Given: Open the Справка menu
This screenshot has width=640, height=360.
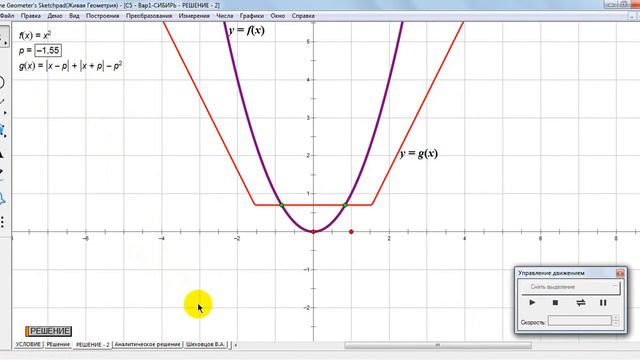Looking at the screenshot, I should (303, 16).
